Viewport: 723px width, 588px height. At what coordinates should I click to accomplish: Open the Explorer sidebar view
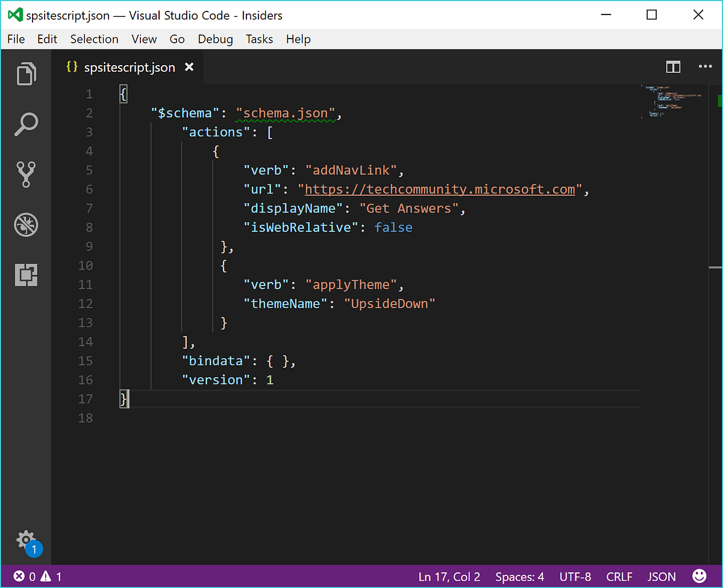[26, 73]
